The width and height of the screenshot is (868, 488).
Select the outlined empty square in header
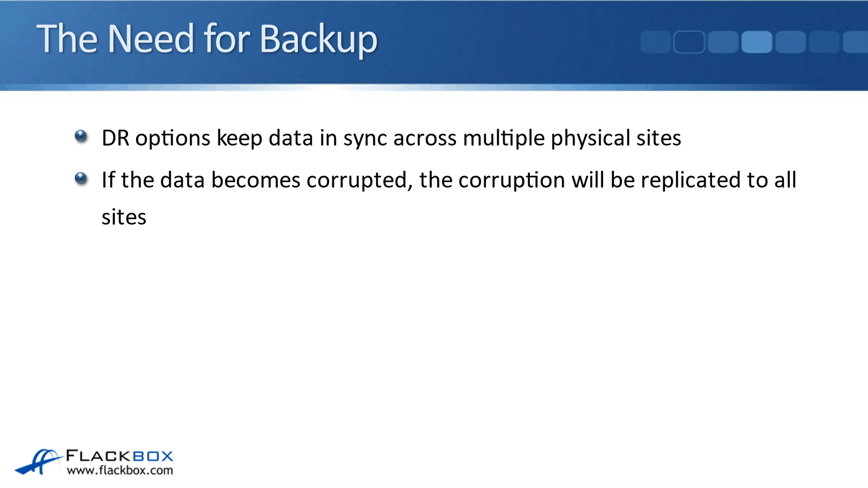(x=689, y=42)
